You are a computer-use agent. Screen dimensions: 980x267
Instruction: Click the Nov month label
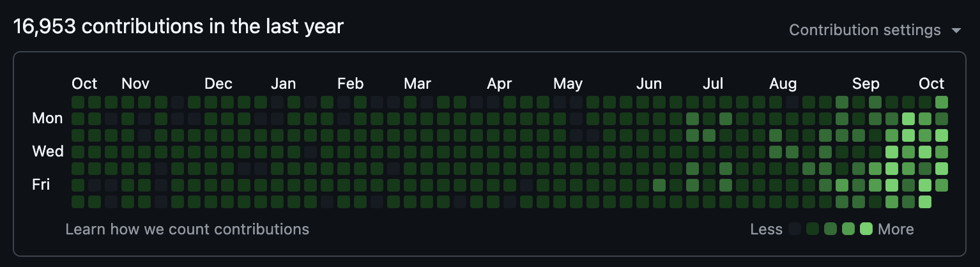point(135,84)
